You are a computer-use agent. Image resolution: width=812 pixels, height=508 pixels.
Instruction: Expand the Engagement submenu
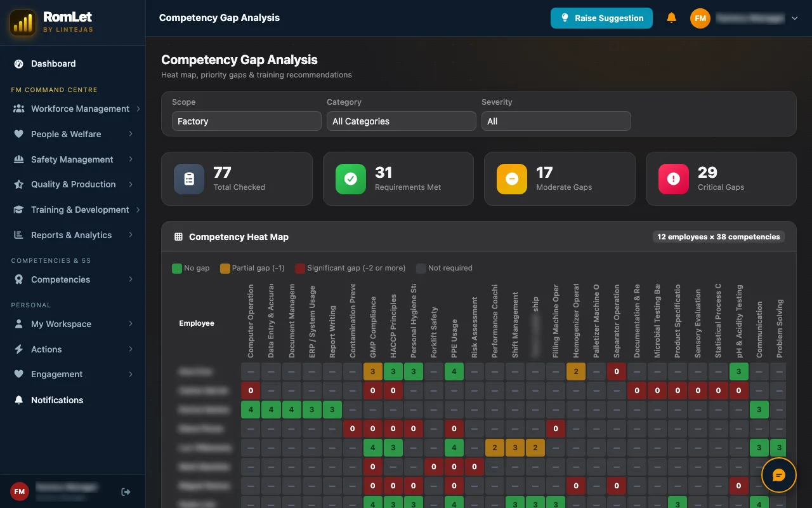[x=131, y=374]
